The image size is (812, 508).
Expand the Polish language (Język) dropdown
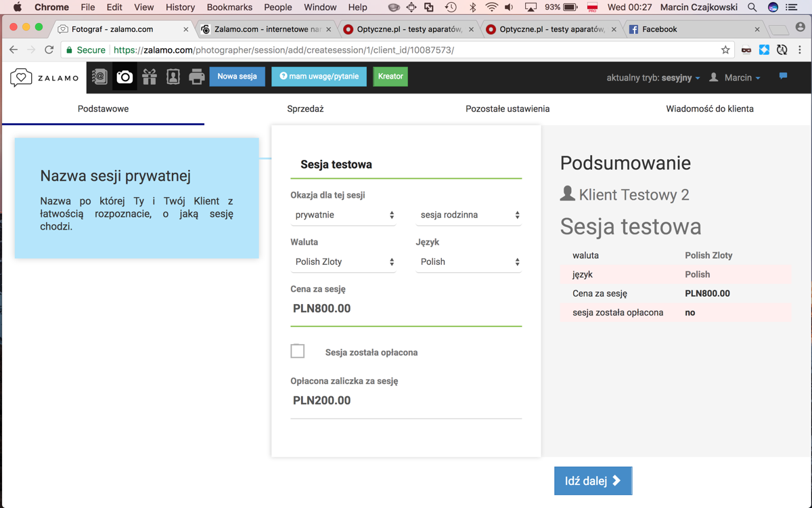(x=468, y=261)
